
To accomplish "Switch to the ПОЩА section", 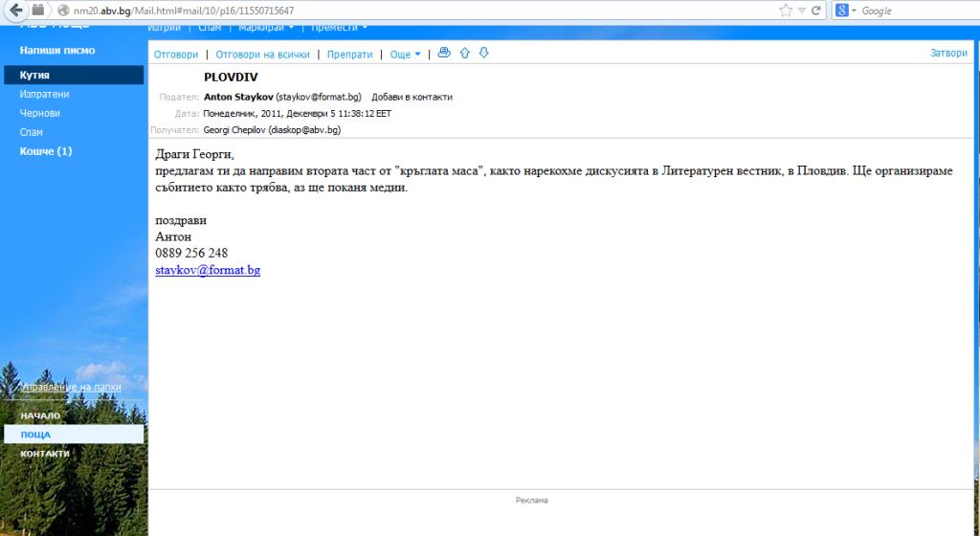I will (x=74, y=435).
